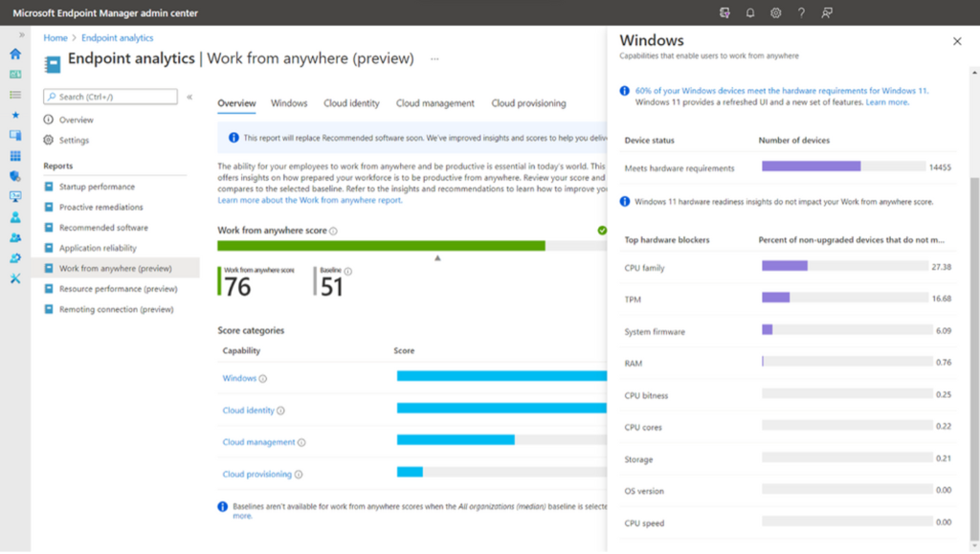Click info icon beside Cloud identity
The height and width of the screenshot is (554, 980).
pos(280,410)
